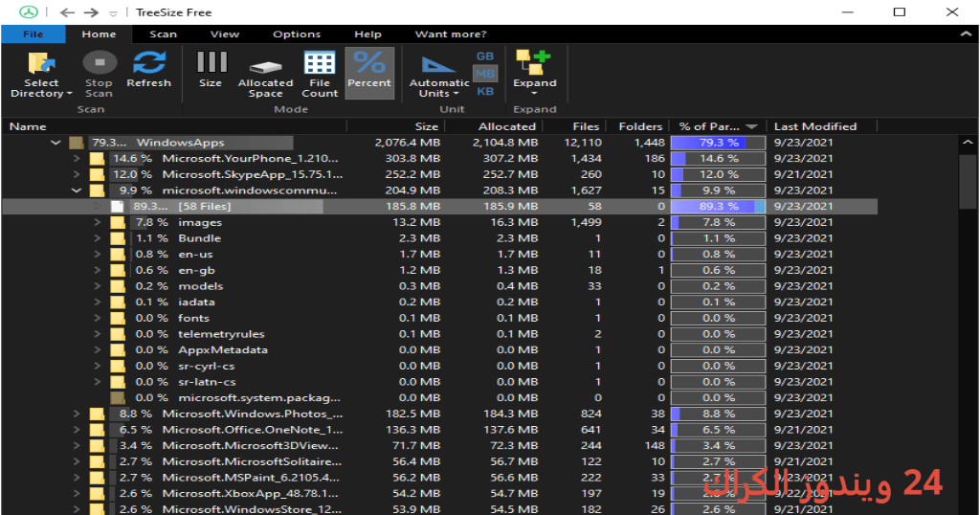Expand the Bundle folder
This screenshot has height=515, width=980.
(97, 238)
